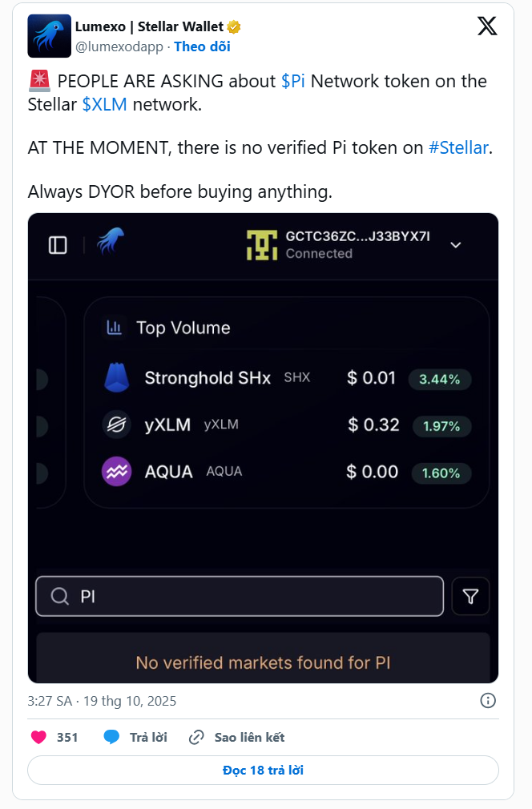Image resolution: width=532 pixels, height=809 pixels.
Task: Click the gold verified badge
Action: tap(234, 27)
